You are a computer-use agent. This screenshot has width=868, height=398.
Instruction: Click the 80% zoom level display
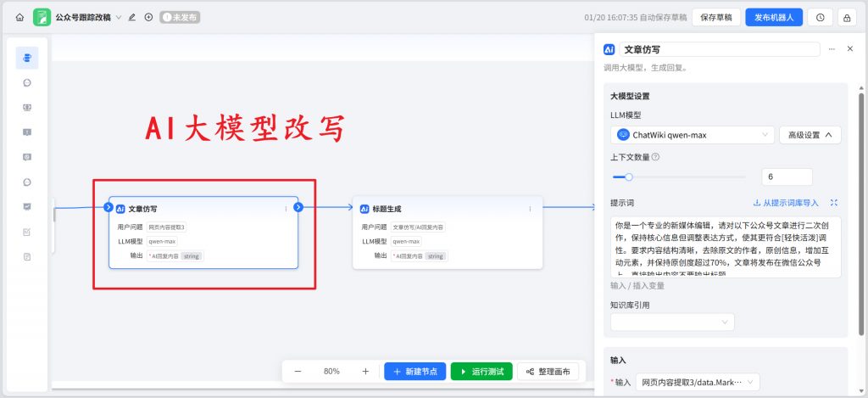[x=331, y=372]
